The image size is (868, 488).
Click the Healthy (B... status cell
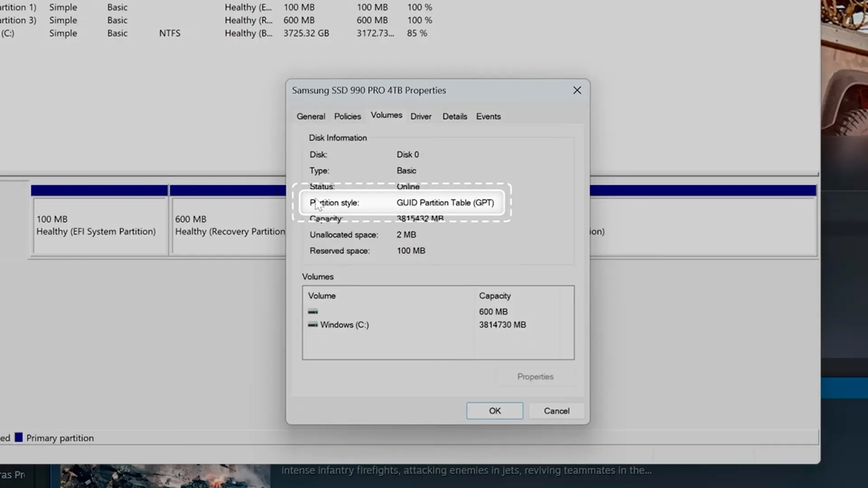[248, 33]
